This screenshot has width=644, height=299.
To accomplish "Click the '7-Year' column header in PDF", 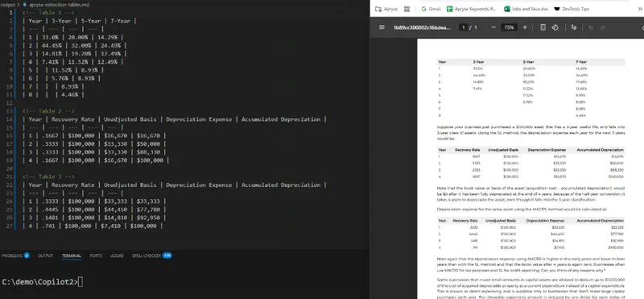I will pyautogui.click(x=581, y=62).
